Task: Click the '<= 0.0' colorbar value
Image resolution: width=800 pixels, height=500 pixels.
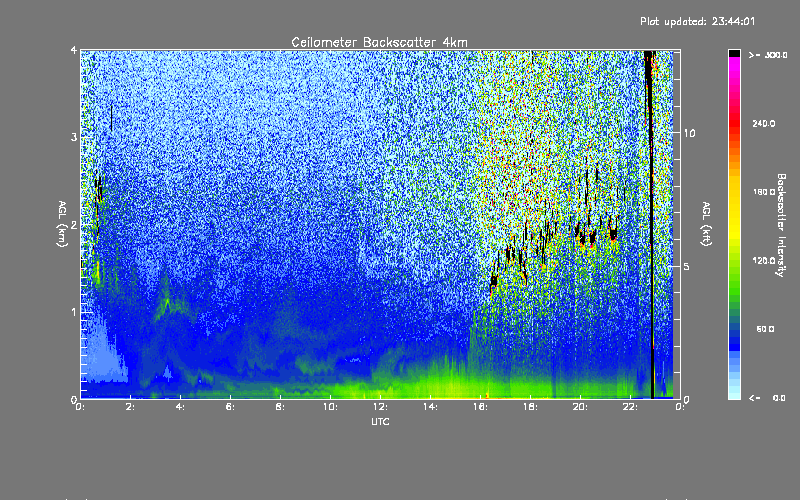Action: click(x=768, y=398)
